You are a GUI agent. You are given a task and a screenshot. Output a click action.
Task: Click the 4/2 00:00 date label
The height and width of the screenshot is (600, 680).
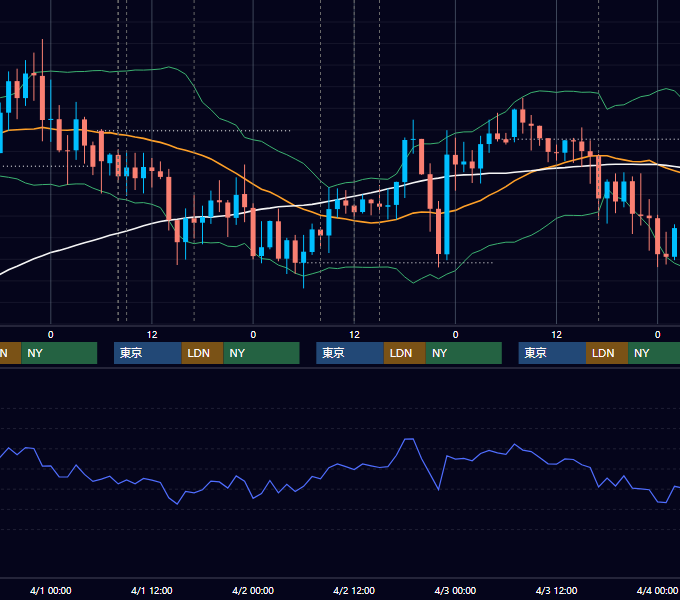coord(253,590)
